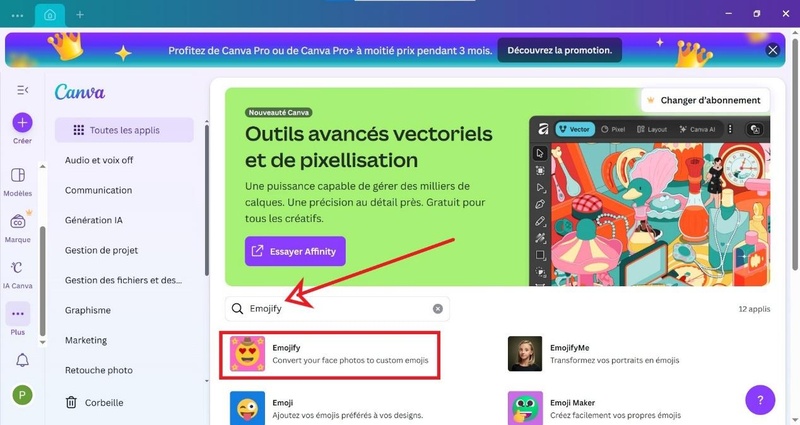This screenshot has width=800, height=425.
Task: Open the Plus three-dots sidebar icon
Action: (18, 314)
